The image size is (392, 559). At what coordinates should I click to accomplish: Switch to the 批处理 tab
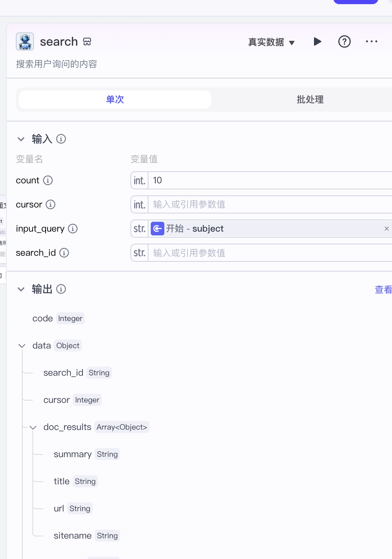(310, 100)
